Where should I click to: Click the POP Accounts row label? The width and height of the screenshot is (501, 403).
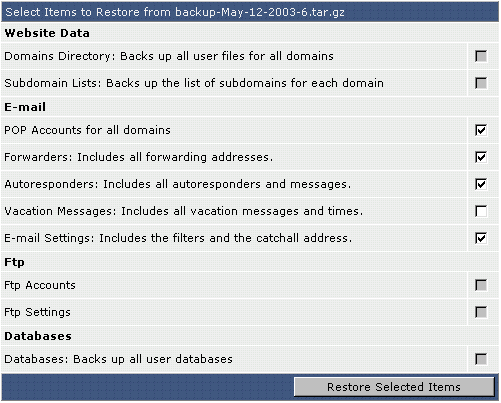point(87,130)
